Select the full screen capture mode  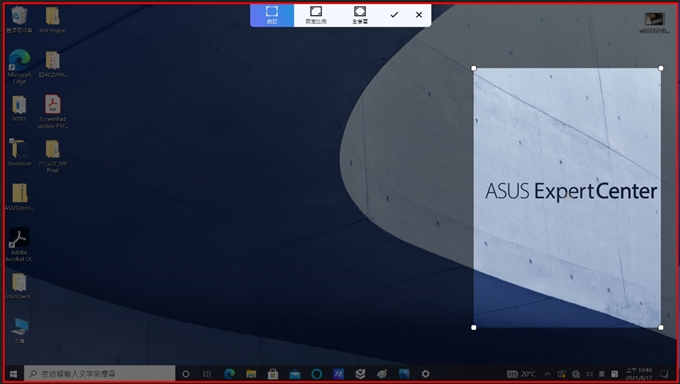(x=360, y=15)
